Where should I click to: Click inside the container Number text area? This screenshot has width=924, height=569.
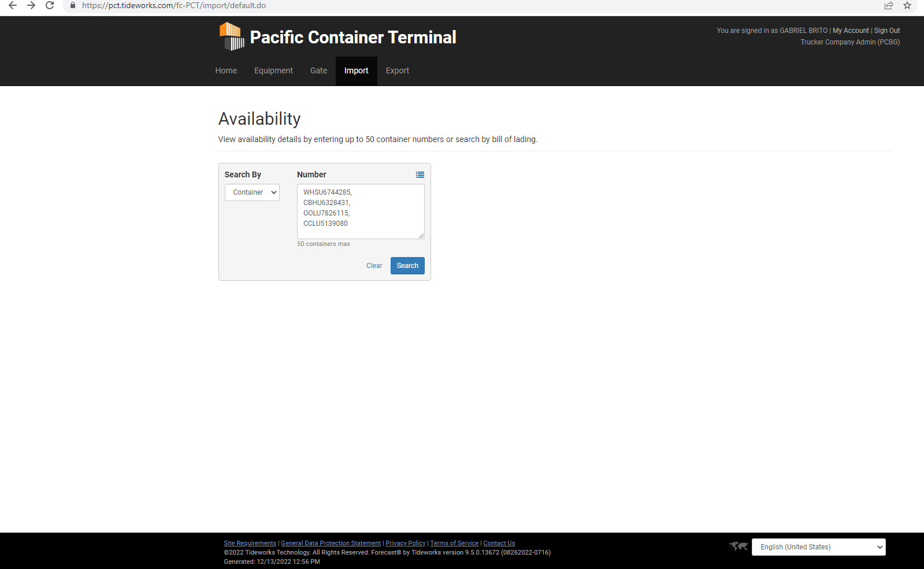tap(361, 211)
